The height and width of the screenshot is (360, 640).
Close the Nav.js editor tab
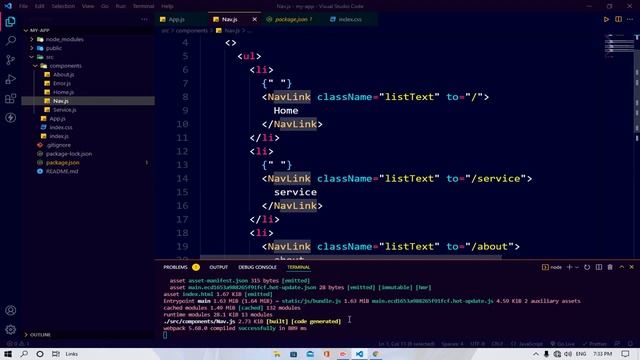click(254, 19)
